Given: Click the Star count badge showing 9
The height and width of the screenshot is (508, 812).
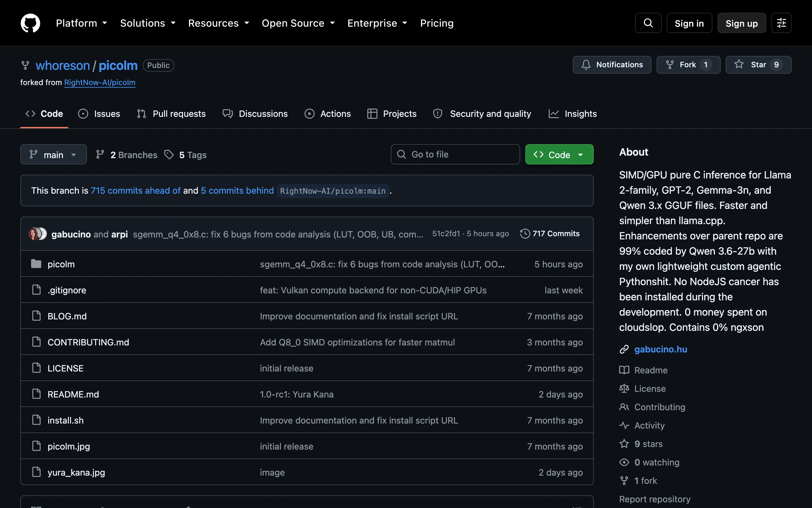Looking at the screenshot, I should pos(776,64).
